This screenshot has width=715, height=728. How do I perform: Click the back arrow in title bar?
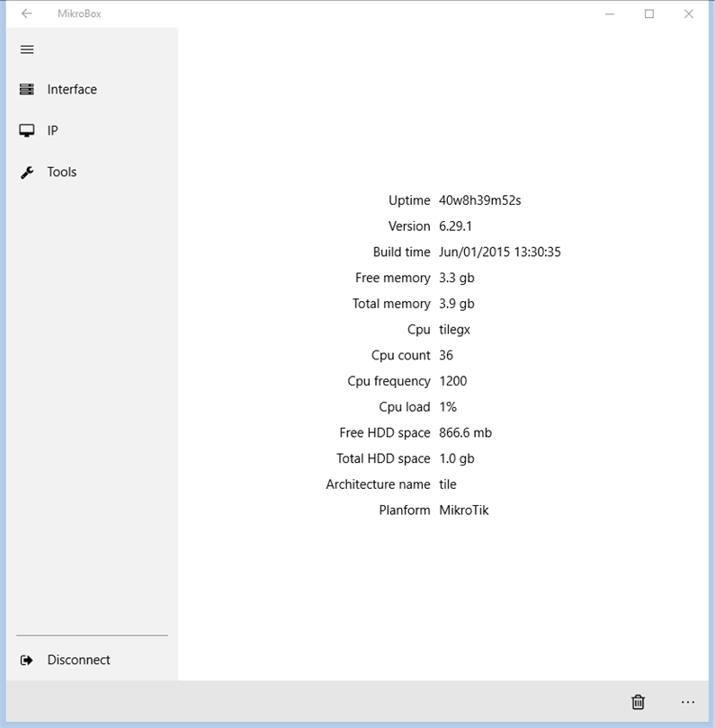(26, 13)
